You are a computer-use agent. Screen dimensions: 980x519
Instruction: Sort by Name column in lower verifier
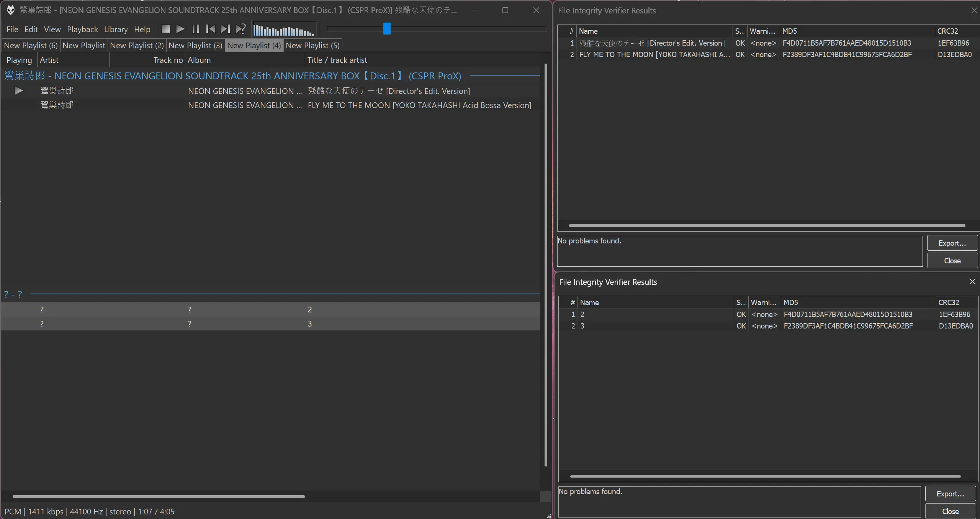(656, 302)
